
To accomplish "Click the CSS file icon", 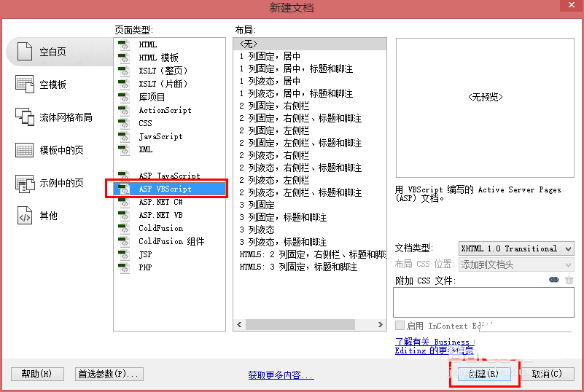I will [x=124, y=123].
